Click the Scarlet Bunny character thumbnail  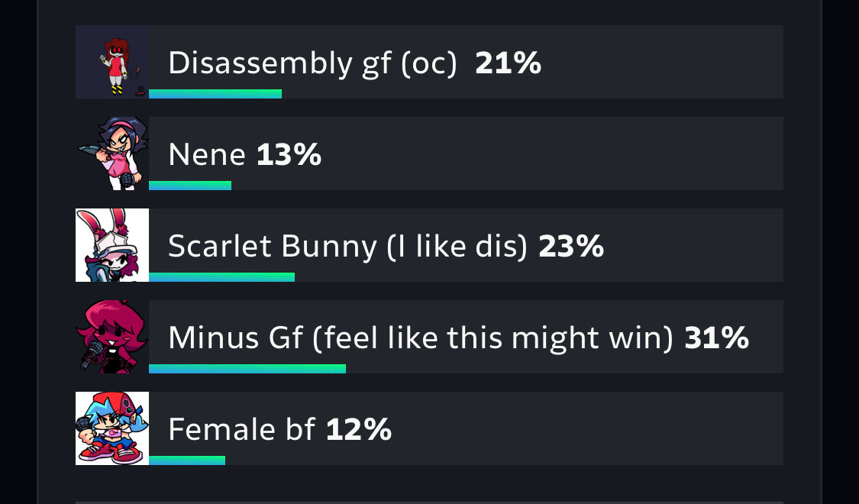[x=112, y=245]
